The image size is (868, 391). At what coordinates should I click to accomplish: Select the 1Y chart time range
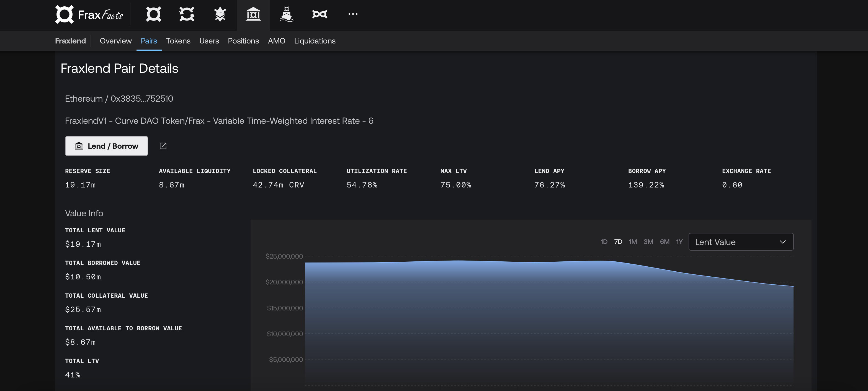[679, 242]
